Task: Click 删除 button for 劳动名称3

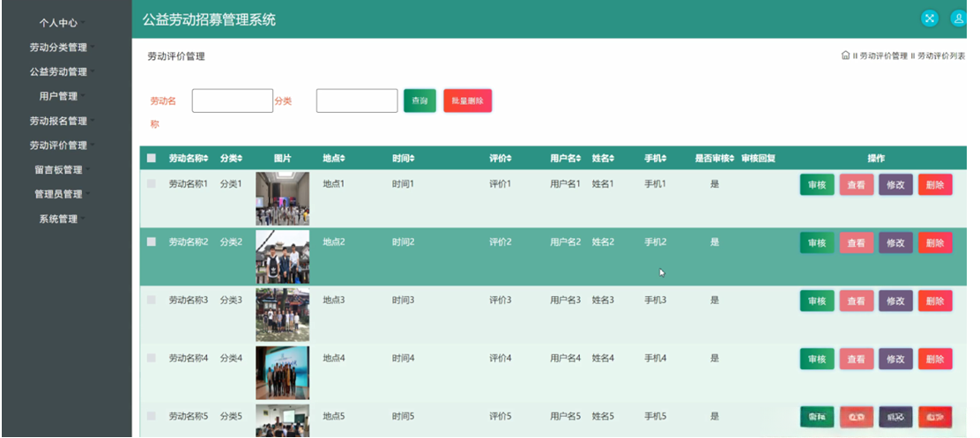Action: pos(935,301)
